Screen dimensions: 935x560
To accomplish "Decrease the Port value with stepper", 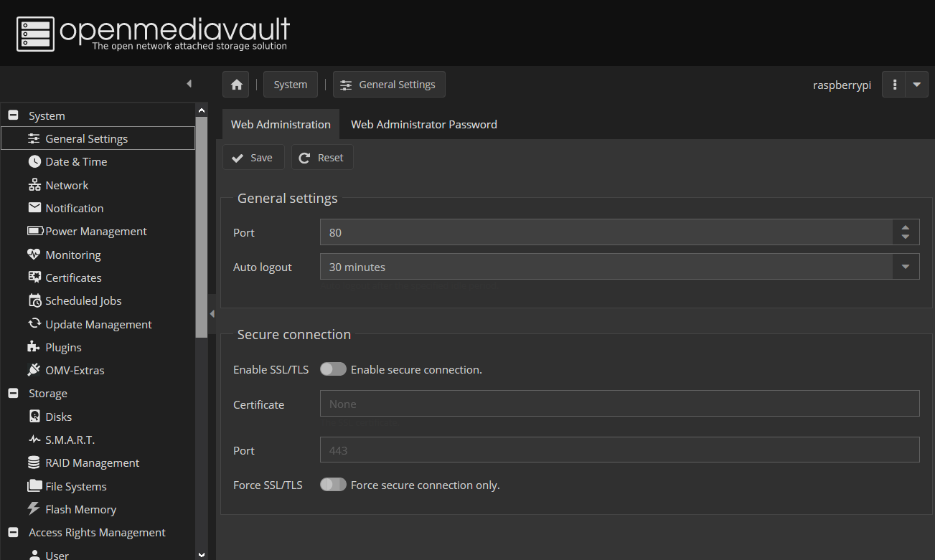I will click(x=906, y=237).
